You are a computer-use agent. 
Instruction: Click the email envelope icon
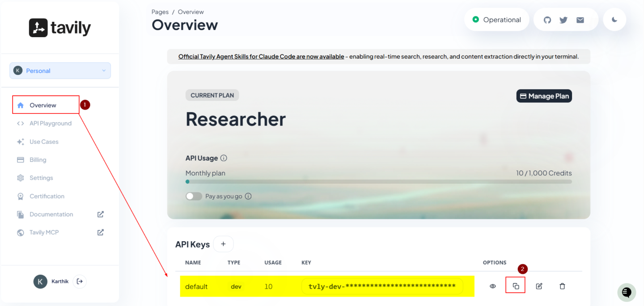click(580, 20)
